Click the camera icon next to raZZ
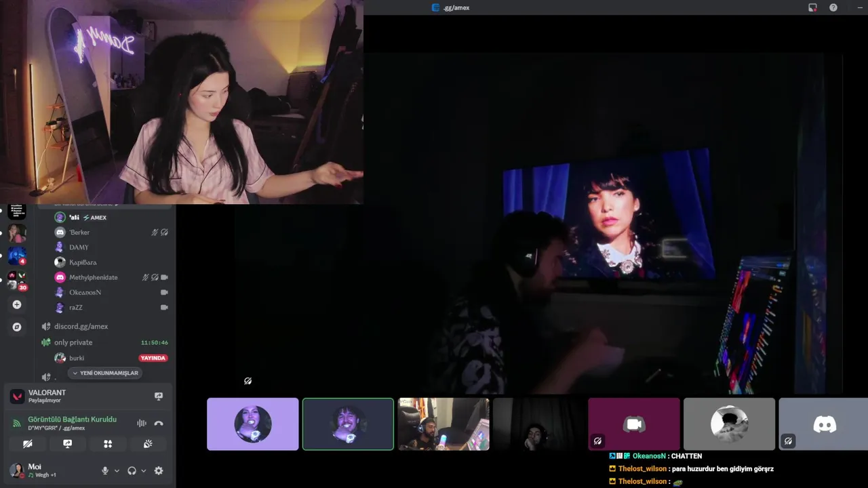The width and height of the screenshot is (868, 488). [x=164, y=307]
